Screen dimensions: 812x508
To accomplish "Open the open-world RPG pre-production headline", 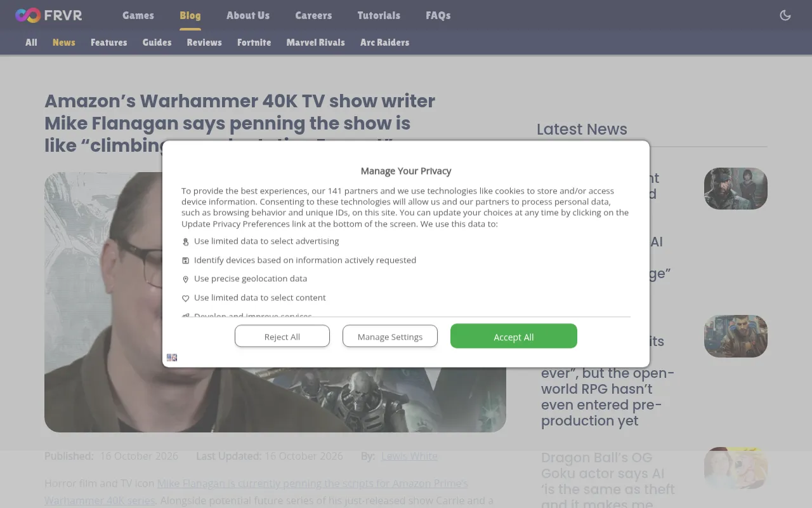I will pos(608,381).
